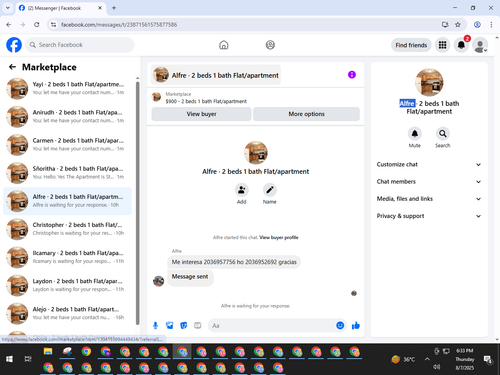The width and height of the screenshot is (500, 375).
Task: Open weather widget showing 36°C
Action: (404, 359)
